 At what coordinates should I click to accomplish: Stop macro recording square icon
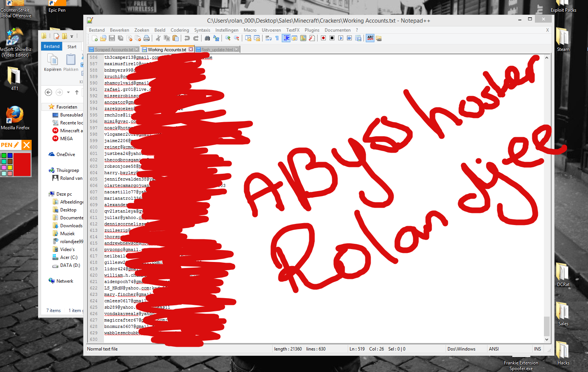pos(332,38)
